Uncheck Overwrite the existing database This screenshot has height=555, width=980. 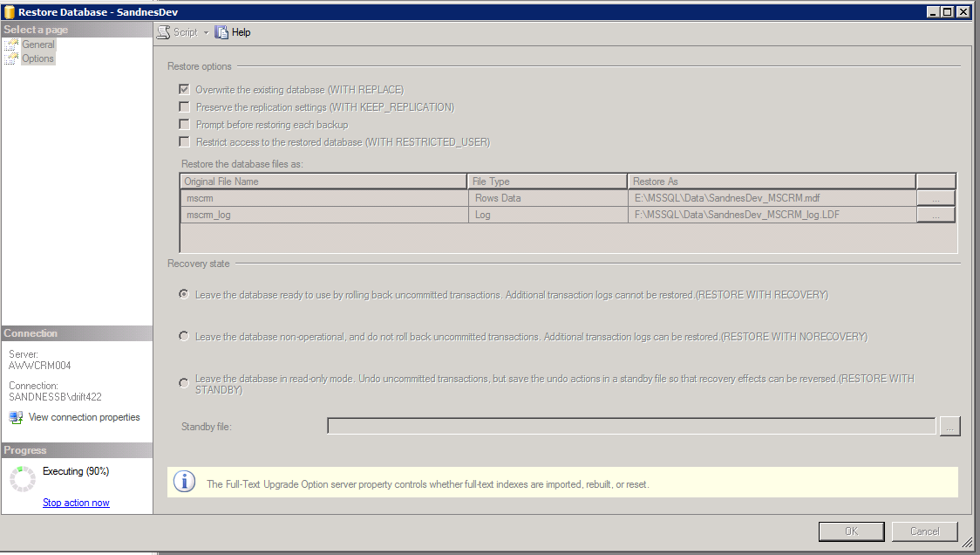tap(184, 88)
